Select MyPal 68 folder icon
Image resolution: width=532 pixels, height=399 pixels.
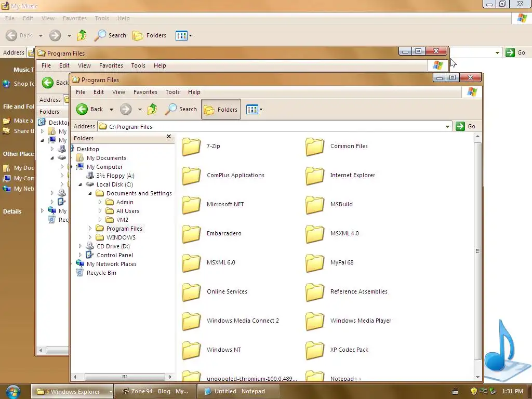pyautogui.click(x=314, y=263)
